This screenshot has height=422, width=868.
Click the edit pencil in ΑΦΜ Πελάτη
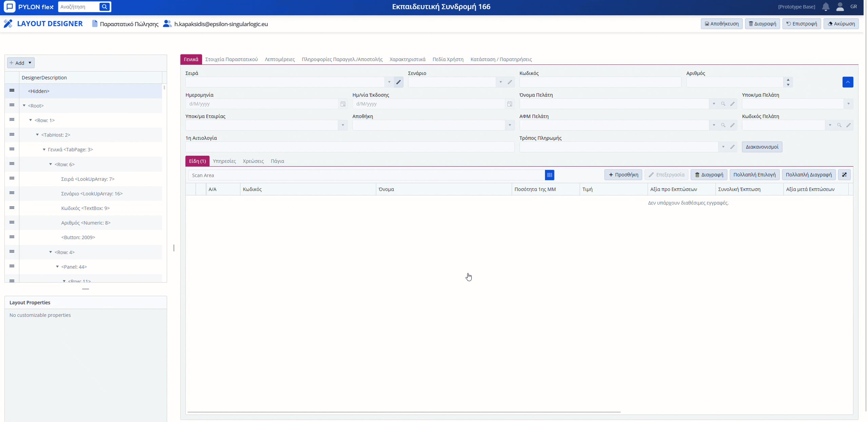point(732,125)
